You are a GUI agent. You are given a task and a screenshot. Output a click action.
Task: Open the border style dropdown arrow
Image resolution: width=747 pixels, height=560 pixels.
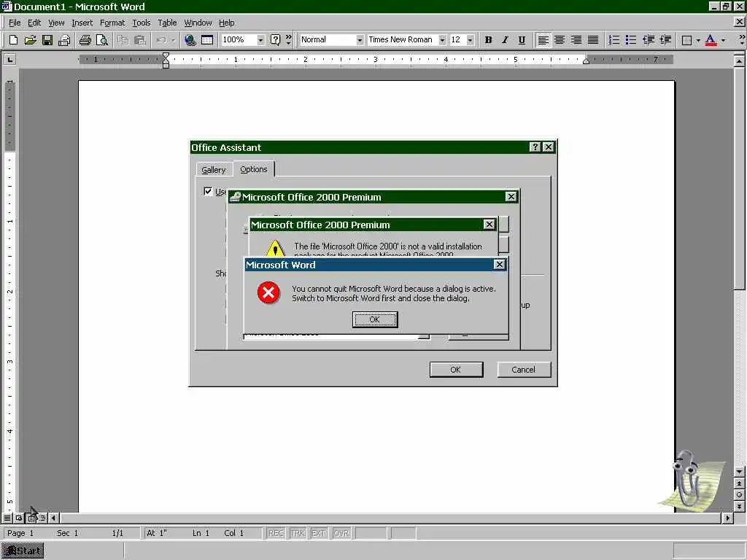pos(698,40)
